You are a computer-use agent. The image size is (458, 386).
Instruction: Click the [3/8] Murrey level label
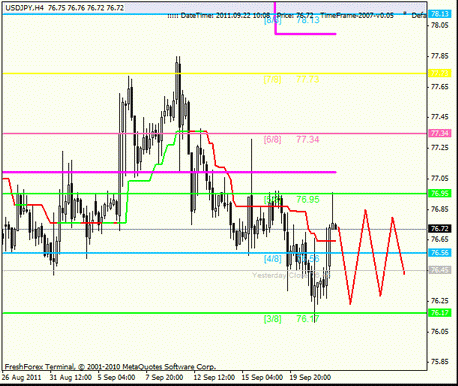[272, 319]
